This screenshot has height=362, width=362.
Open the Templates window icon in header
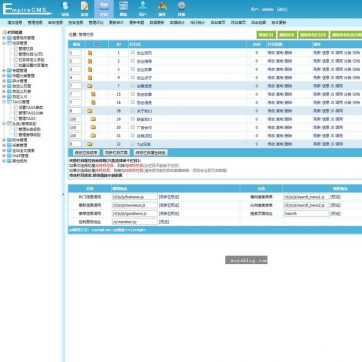123,7
